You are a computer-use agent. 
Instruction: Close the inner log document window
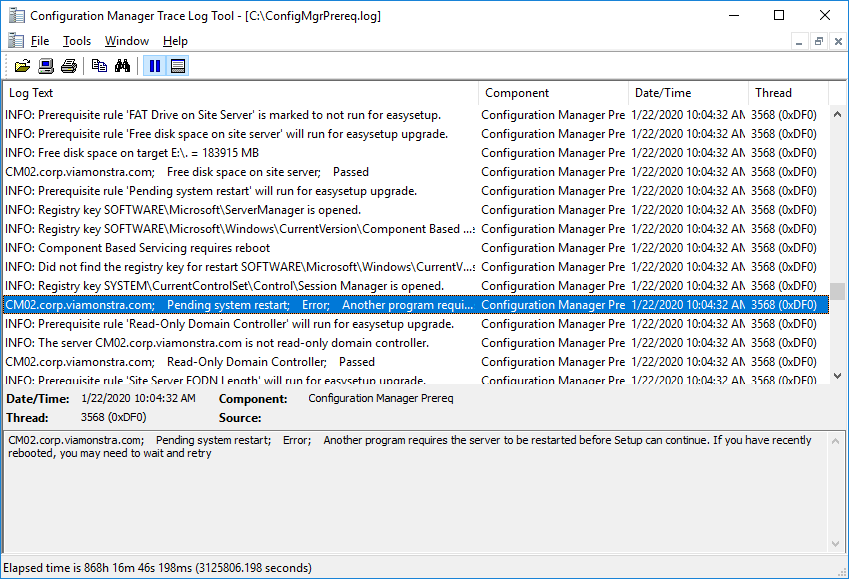coord(838,41)
